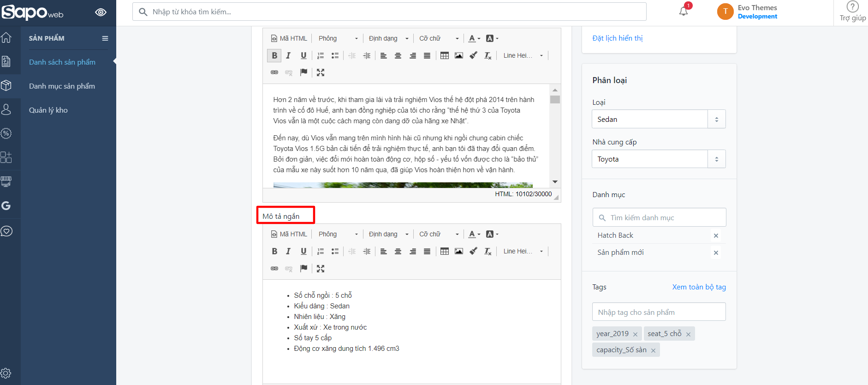
Task: Click the eye icon beside the Sapo logo
Action: [101, 12]
